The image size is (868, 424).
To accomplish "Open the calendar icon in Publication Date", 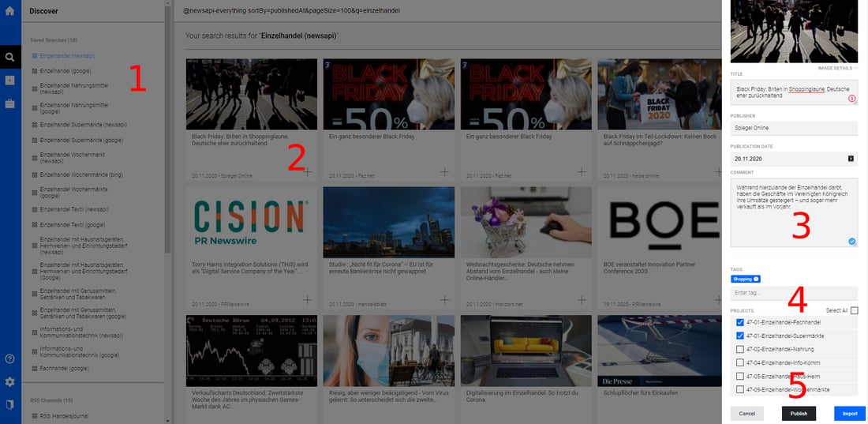I will click(851, 159).
